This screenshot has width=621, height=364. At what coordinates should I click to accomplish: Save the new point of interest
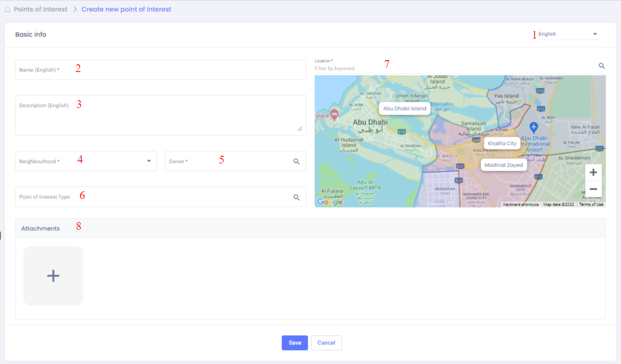(x=295, y=343)
